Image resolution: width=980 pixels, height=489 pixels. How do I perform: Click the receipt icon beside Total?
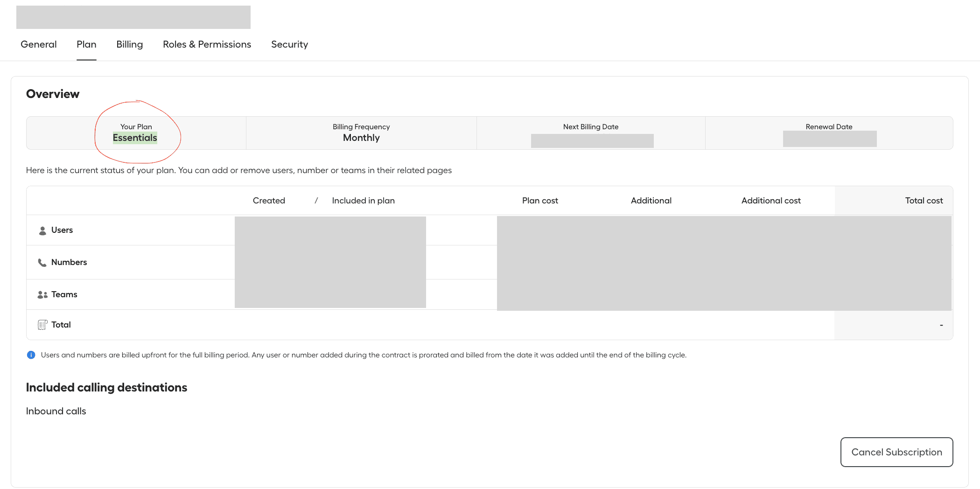point(42,324)
